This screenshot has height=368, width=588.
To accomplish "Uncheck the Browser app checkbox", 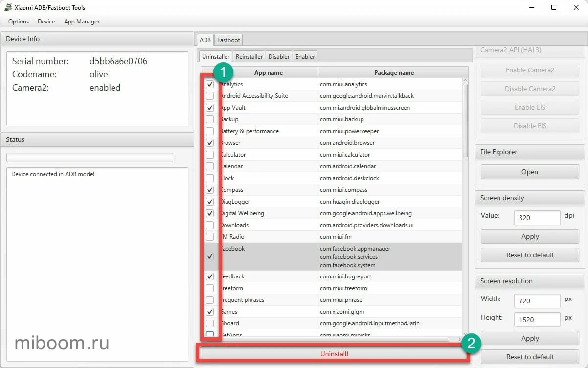I will (210, 143).
